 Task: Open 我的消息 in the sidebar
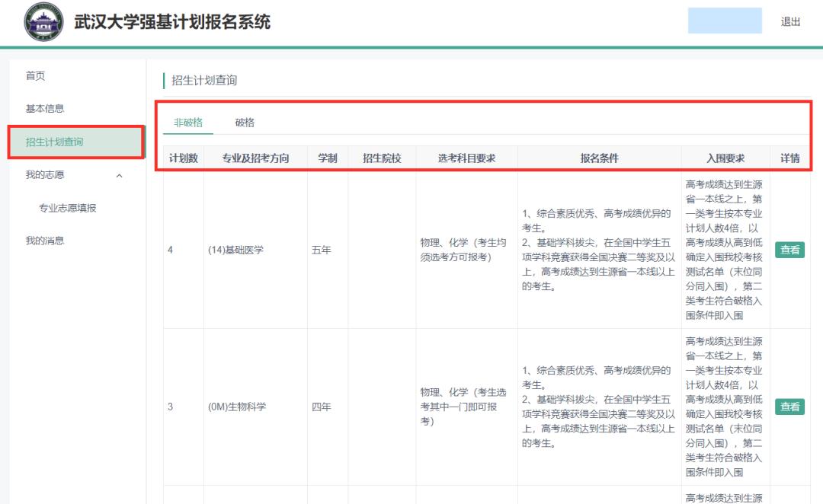coord(45,241)
